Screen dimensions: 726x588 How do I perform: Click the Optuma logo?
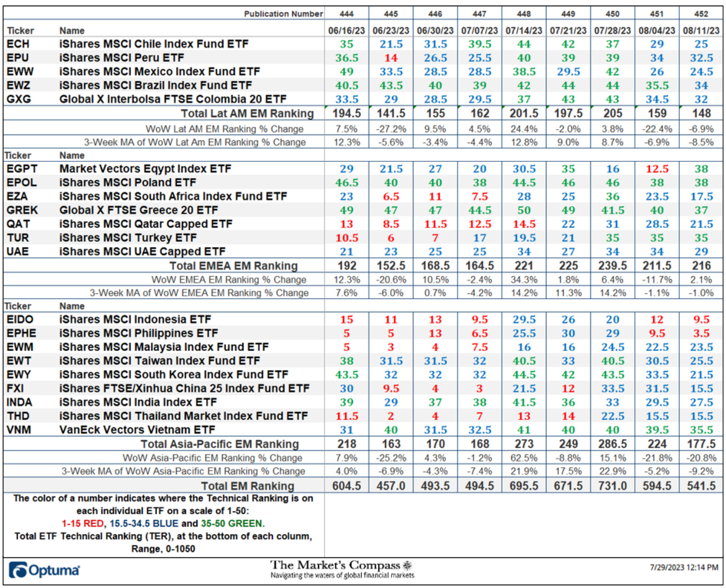click(44, 570)
